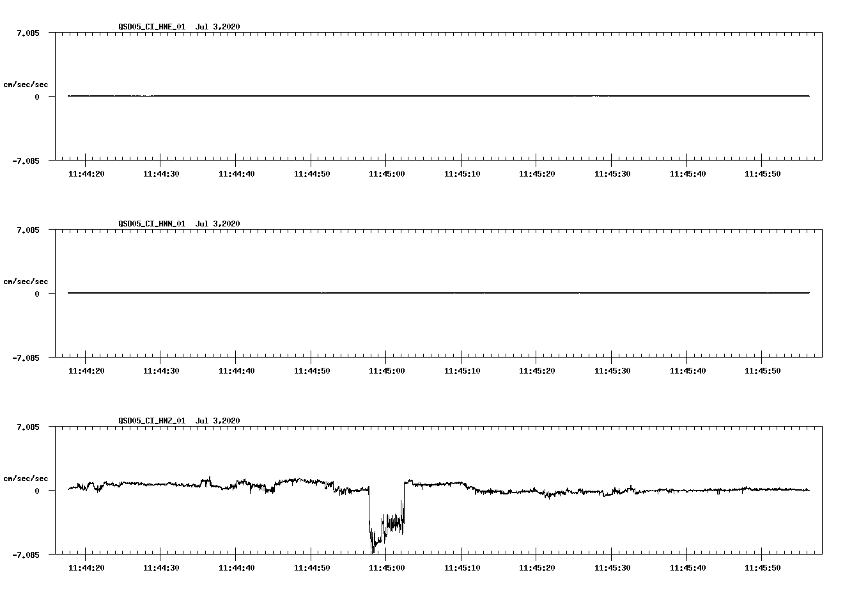Viewport: 868px width, 591px height.
Task: Pick the 11:45:40 time label under HNZ plot
Action: click(688, 568)
